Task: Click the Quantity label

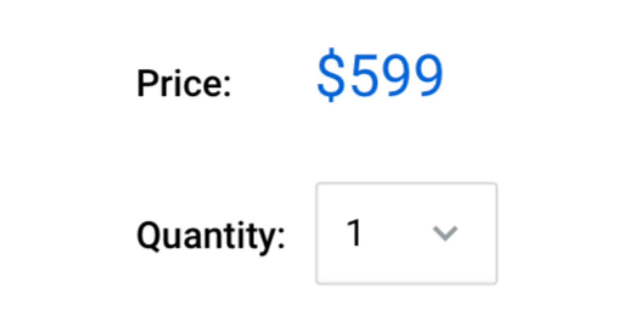Action: [x=211, y=235]
